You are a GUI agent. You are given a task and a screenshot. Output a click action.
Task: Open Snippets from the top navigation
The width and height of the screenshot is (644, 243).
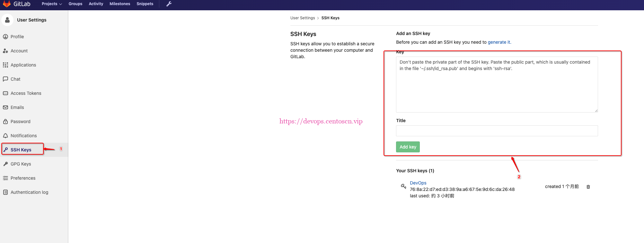tap(145, 4)
